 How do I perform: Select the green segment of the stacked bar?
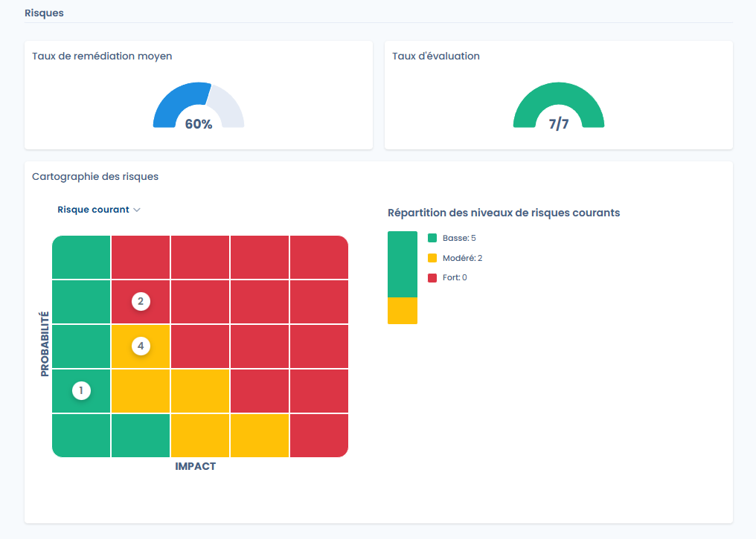coord(403,264)
